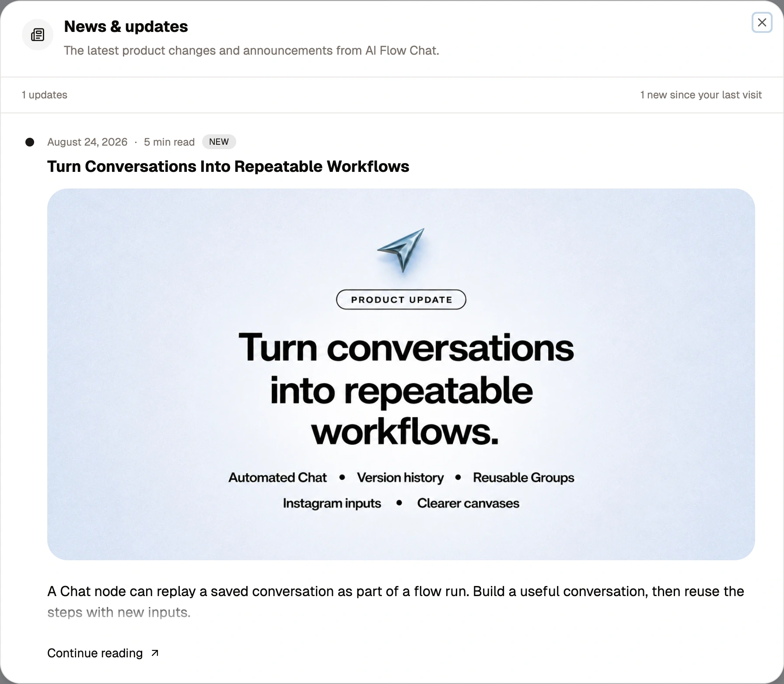Click the PRODUCT UPDATE pill in the banner
This screenshot has width=784, height=684.
[401, 300]
